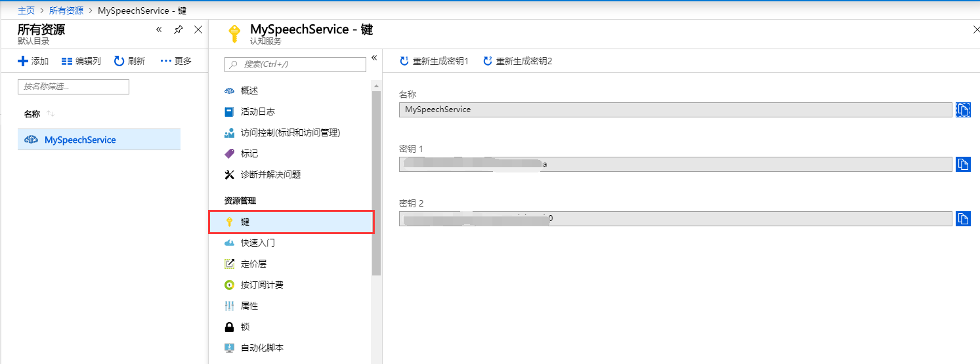
Task: Click the 诊断 wrench icon
Action: click(x=229, y=174)
